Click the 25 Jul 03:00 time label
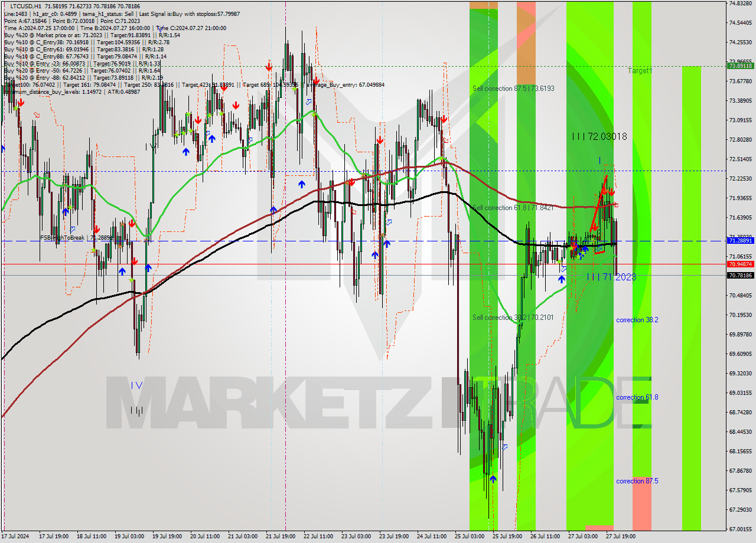The width and height of the screenshot is (756, 543). tap(470, 537)
